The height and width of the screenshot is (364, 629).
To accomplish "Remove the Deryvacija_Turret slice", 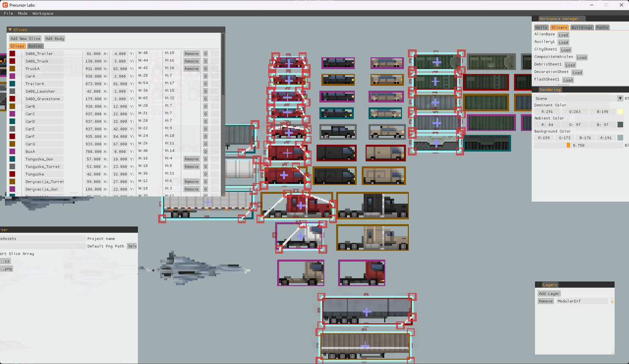I will tap(191, 181).
